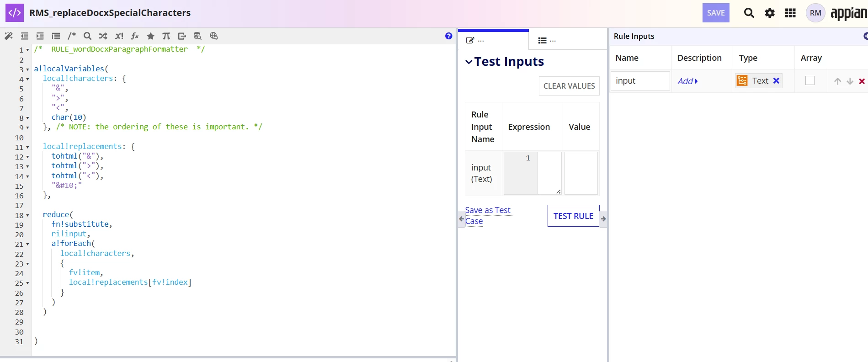Click the Text data type icon
The image size is (868, 362).
(x=742, y=81)
